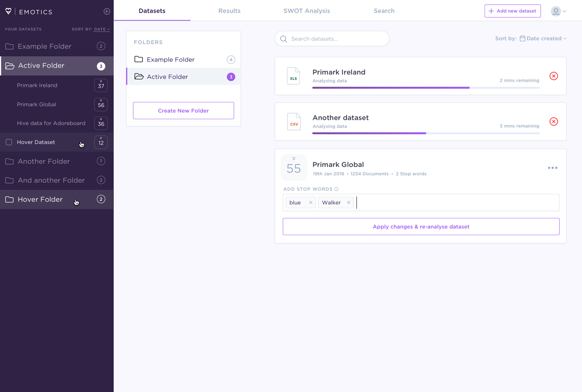Click the 2 Stop words label

[x=411, y=174]
